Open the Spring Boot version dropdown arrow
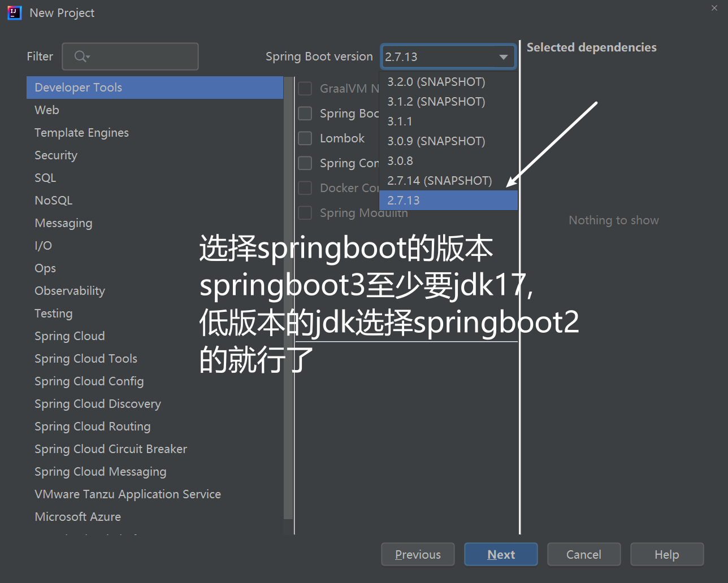 503,57
